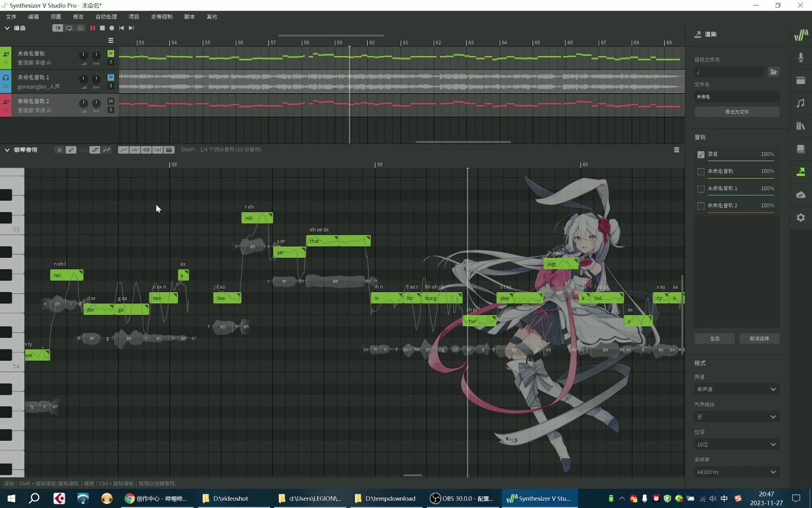This screenshot has height=508, width=812.
Task: Solo track 未命名音轨 1
Action: (111, 86)
